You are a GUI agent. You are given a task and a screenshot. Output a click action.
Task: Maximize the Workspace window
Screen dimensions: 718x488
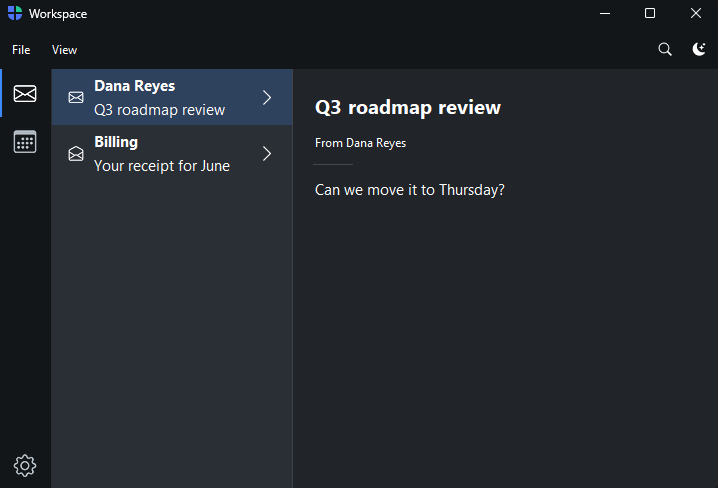coord(650,13)
